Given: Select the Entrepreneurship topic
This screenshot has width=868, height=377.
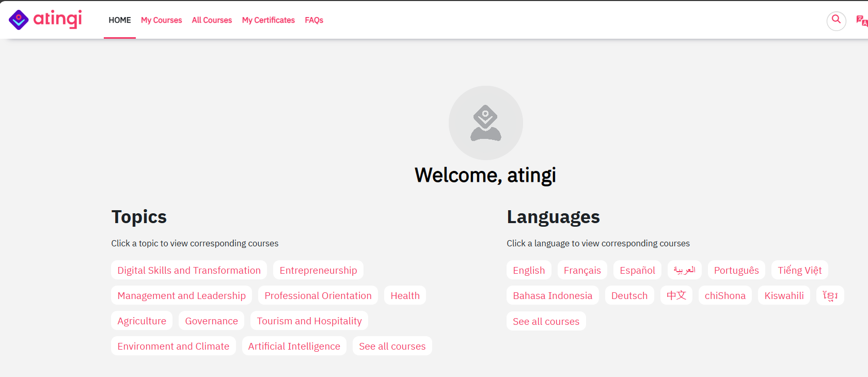Looking at the screenshot, I should (318, 270).
